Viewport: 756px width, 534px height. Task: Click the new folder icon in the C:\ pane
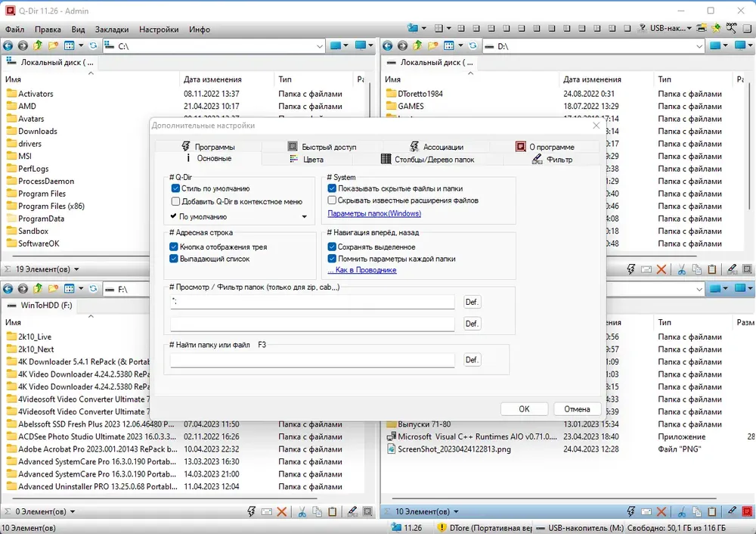pyautogui.click(x=53, y=46)
